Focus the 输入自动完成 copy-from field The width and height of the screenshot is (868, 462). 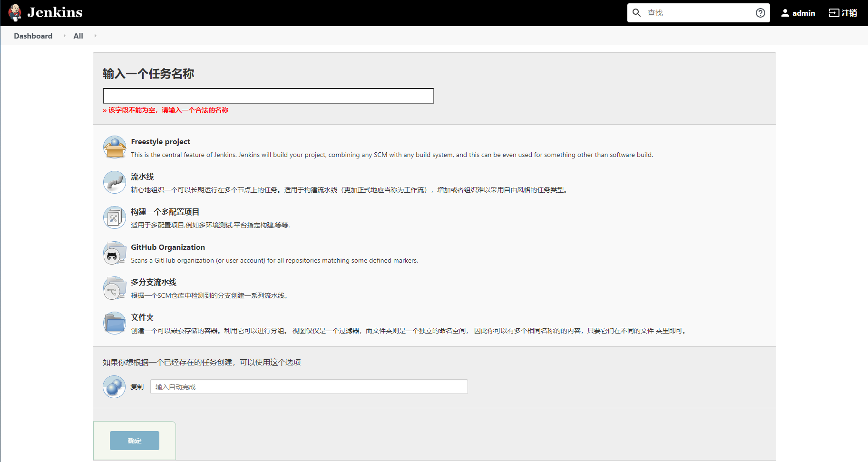coord(309,387)
